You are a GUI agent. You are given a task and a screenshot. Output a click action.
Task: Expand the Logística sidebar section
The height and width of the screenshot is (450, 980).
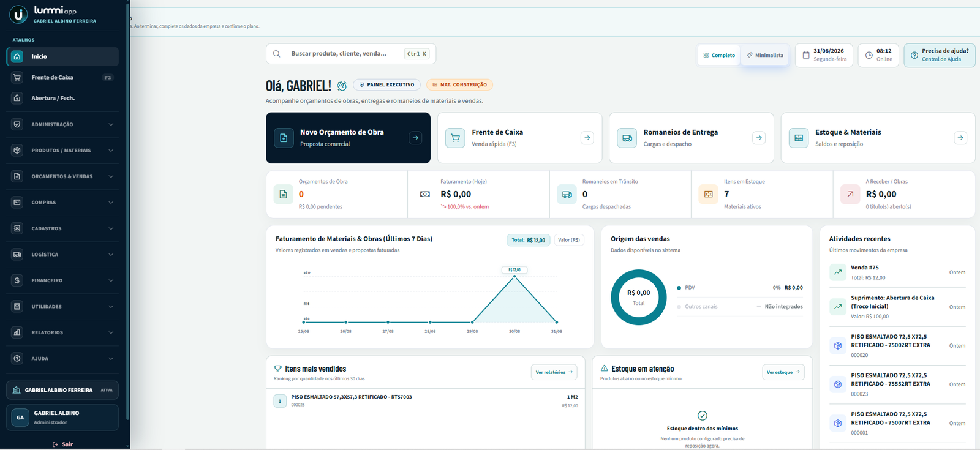(62, 254)
